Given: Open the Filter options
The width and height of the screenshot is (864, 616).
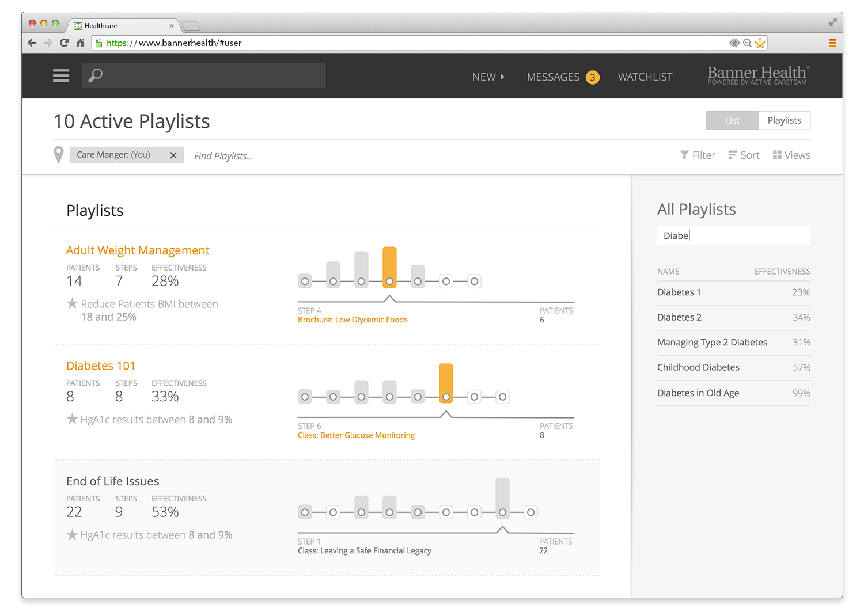Looking at the screenshot, I should (698, 155).
